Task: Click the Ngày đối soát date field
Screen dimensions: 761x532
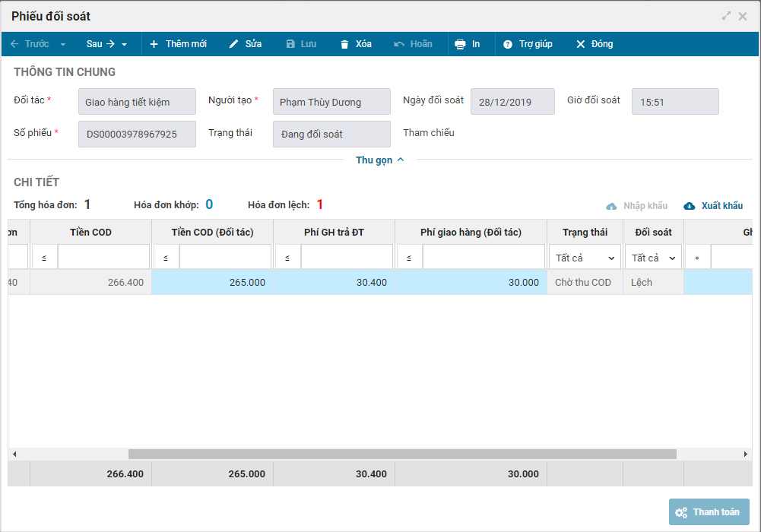Action: 512,101
